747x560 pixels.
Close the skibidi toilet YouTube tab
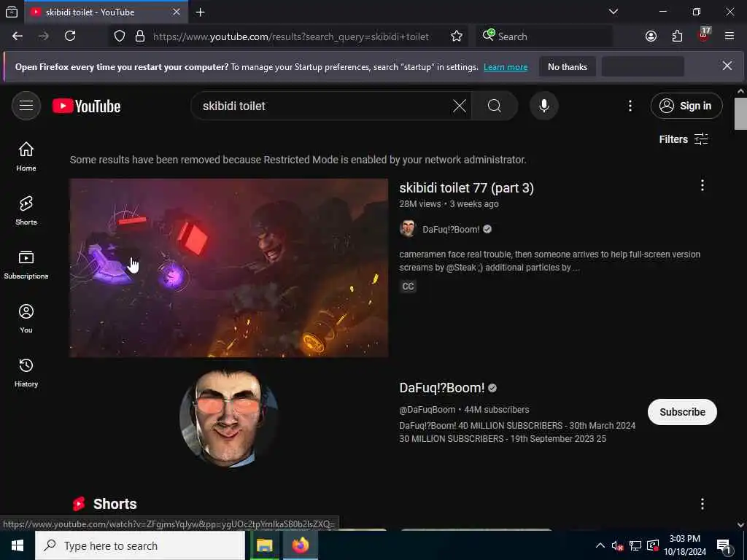coord(177,12)
